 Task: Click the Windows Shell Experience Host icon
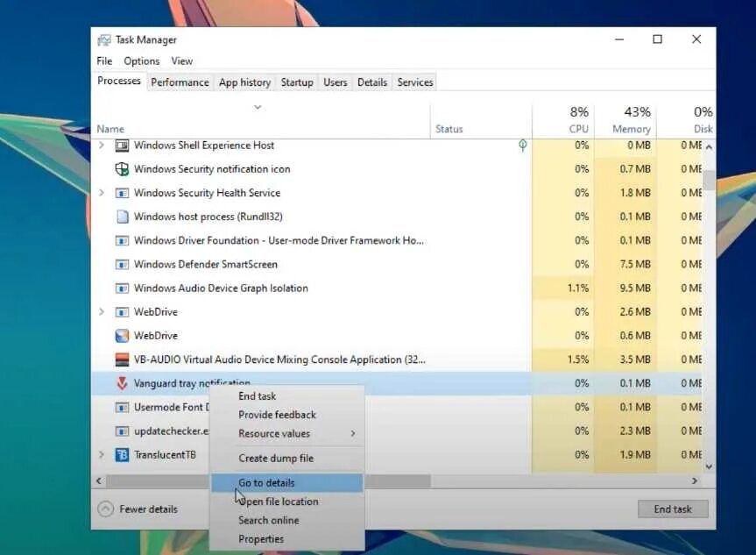pos(122,146)
